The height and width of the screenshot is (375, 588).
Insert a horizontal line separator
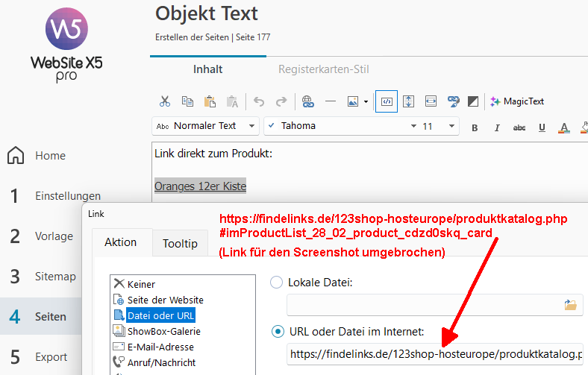coord(331,101)
